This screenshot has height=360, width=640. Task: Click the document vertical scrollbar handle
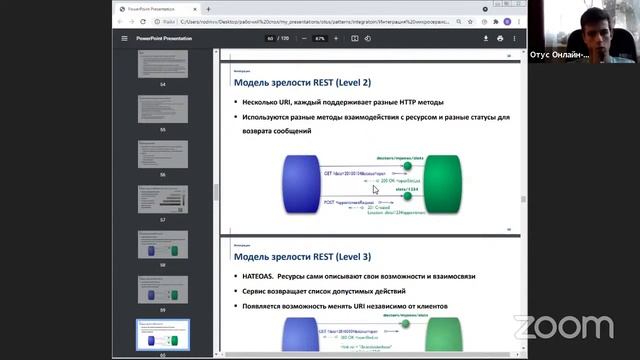point(523,199)
